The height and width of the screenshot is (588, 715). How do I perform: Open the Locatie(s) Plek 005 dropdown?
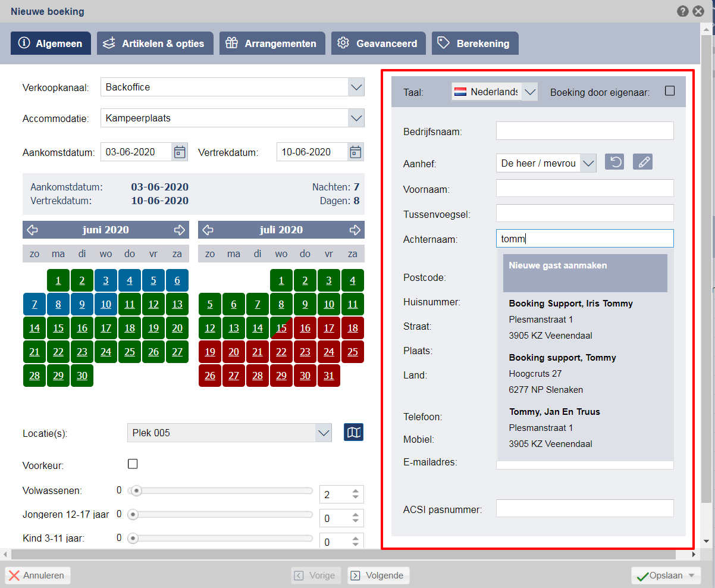(x=323, y=433)
